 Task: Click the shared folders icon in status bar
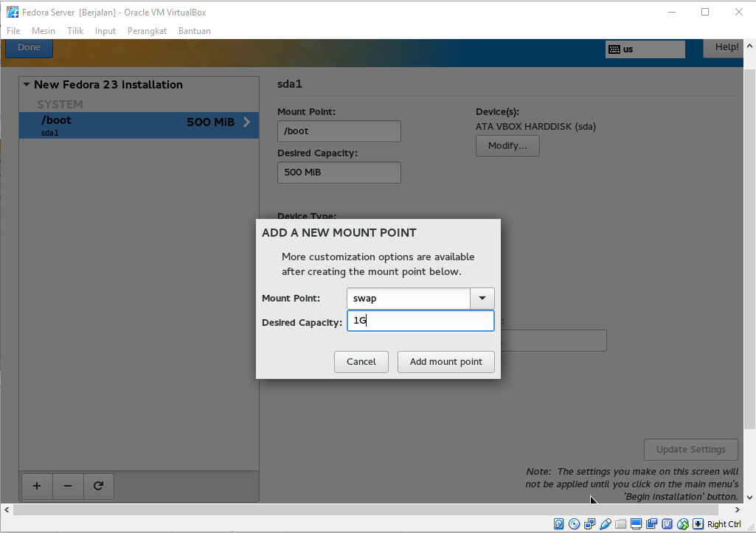click(x=621, y=524)
